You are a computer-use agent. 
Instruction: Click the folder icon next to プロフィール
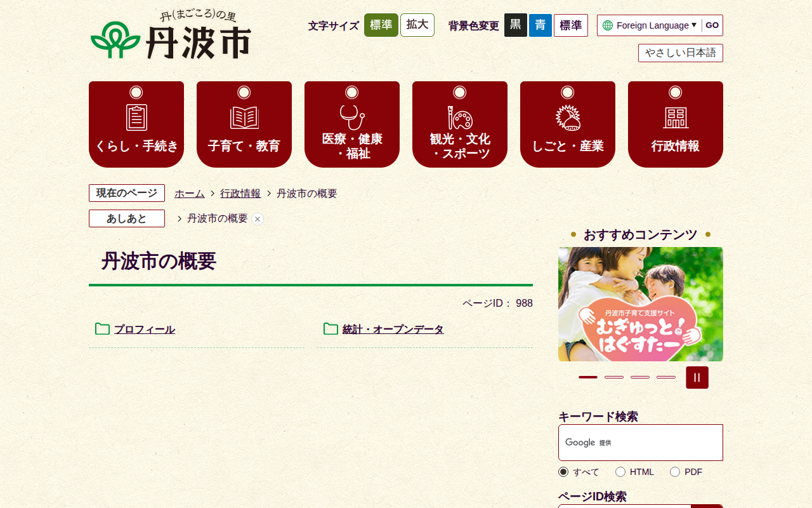point(102,329)
